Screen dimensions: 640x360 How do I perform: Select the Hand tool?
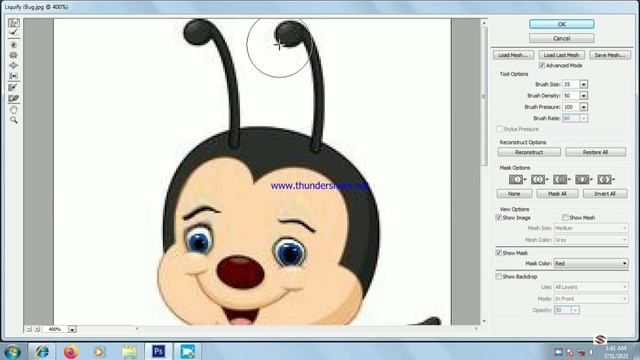(13, 109)
